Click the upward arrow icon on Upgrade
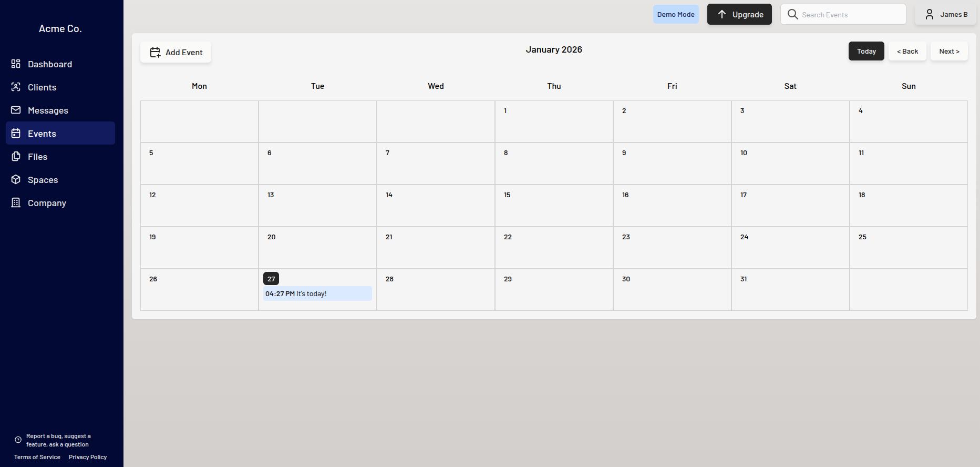 pyautogui.click(x=722, y=14)
